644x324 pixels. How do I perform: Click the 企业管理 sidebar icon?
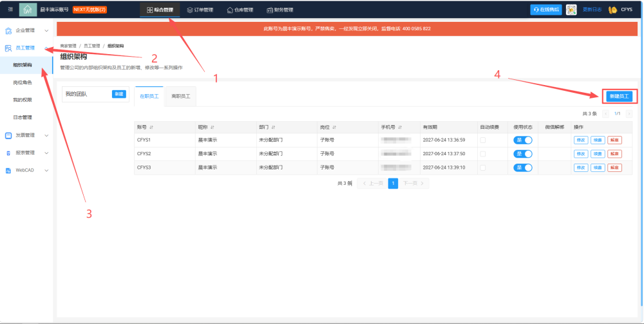click(x=8, y=30)
